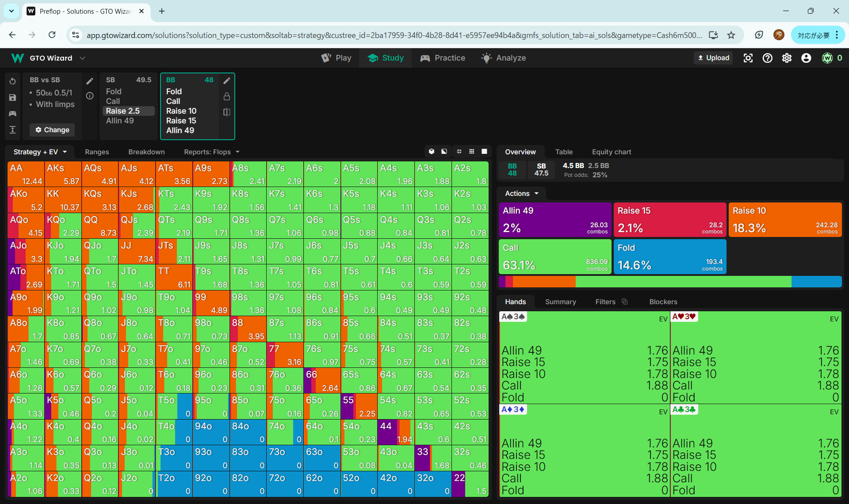Expand the Reports: Flops dropdown
This screenshot has height=504, width=849.
pyautogui.click(x=211, y=152)
